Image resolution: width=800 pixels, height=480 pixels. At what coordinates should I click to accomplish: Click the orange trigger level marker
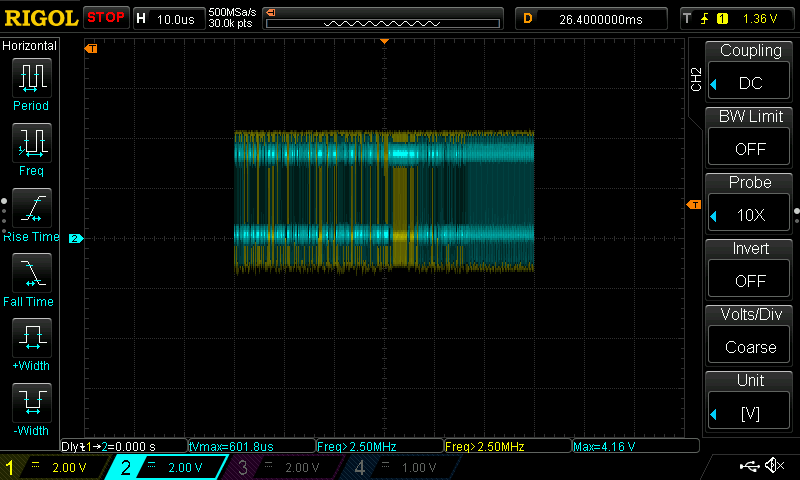pyautogui.click(x=694, y=205)
